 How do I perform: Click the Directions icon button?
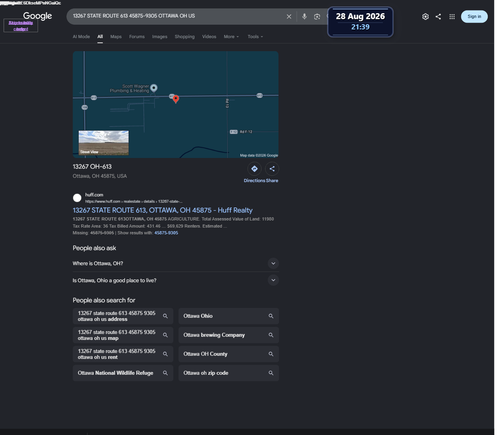254,169
